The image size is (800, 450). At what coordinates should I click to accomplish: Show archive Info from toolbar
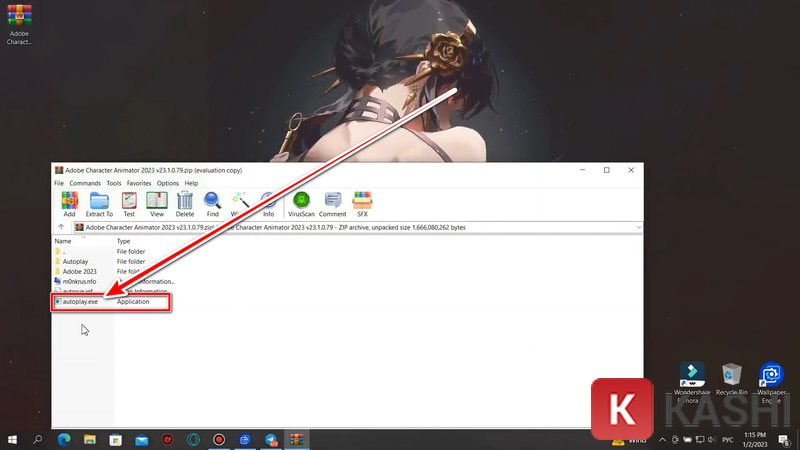click(268, 205)
